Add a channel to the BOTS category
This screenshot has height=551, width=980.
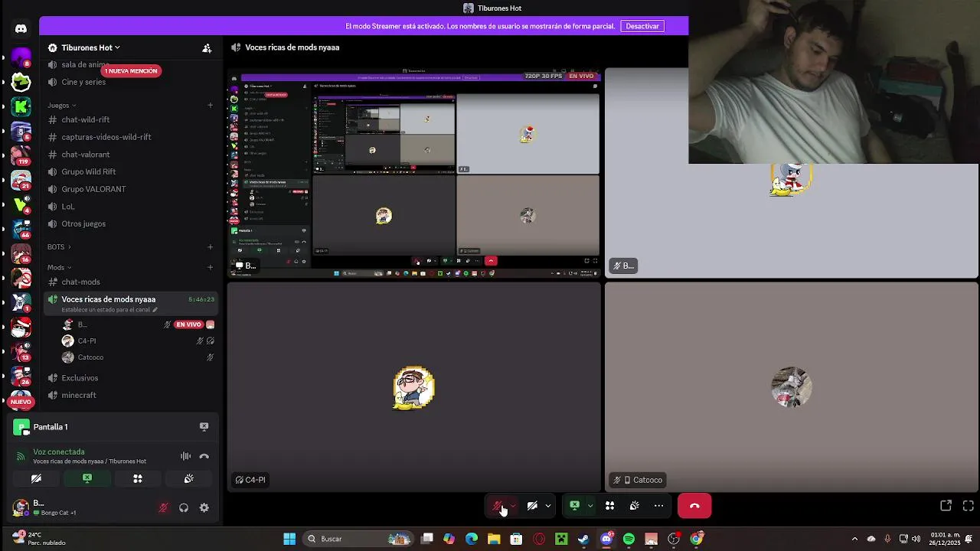pyautogui.click(x=211, y=246)
